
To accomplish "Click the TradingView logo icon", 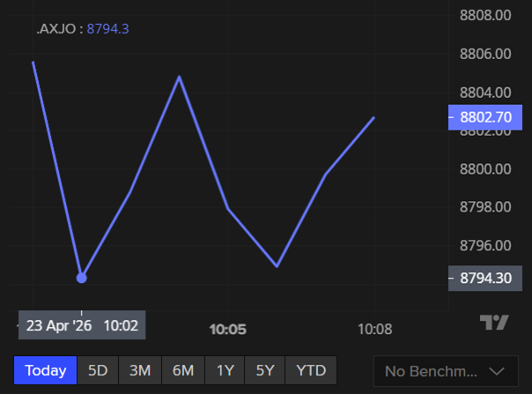I will pos(494,323).
